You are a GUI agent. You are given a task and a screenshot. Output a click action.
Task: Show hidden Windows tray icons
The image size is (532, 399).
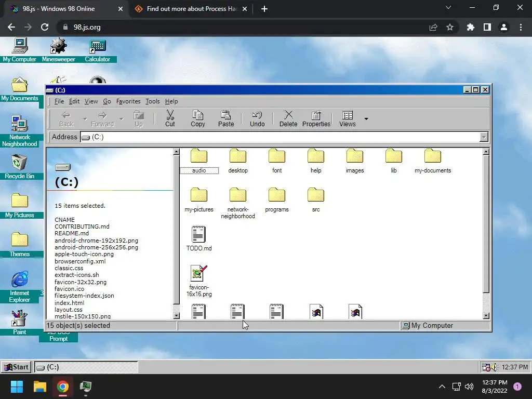(x=442, y=386)
